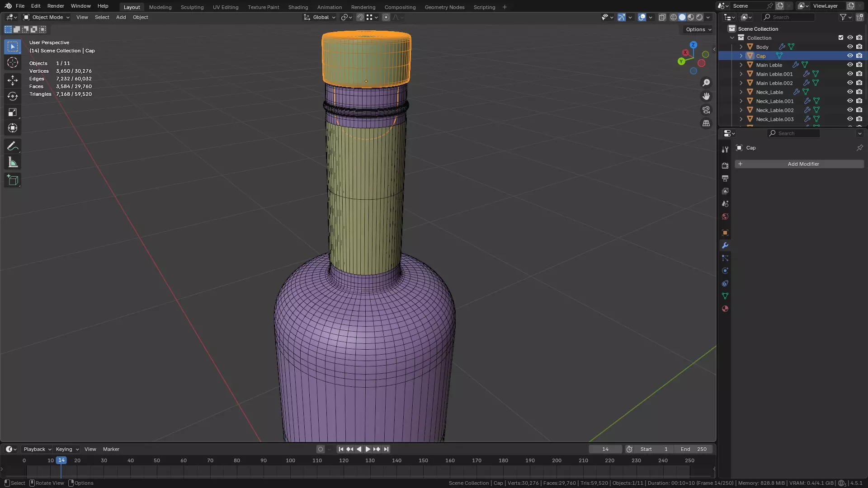Viewport: 868px width, 488px height.
Task: Disable Neck_Lable object in renders
Action: coord(859,92)
